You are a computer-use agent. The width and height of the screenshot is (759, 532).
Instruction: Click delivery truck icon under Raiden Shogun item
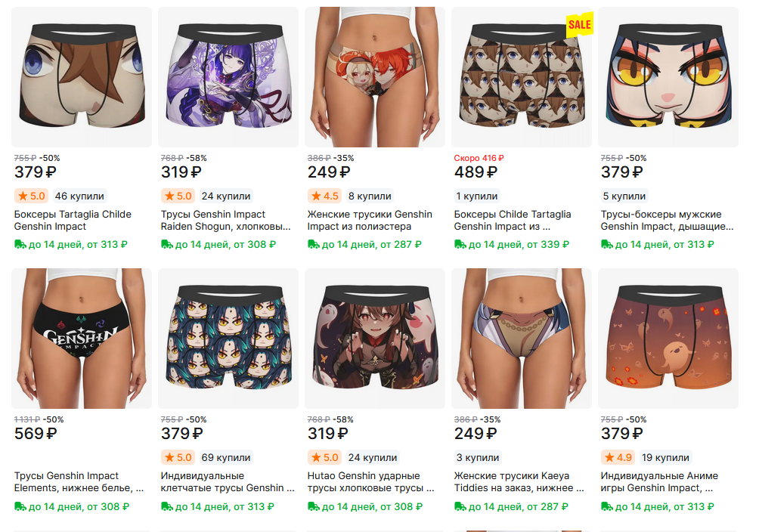tap(167, 244)
